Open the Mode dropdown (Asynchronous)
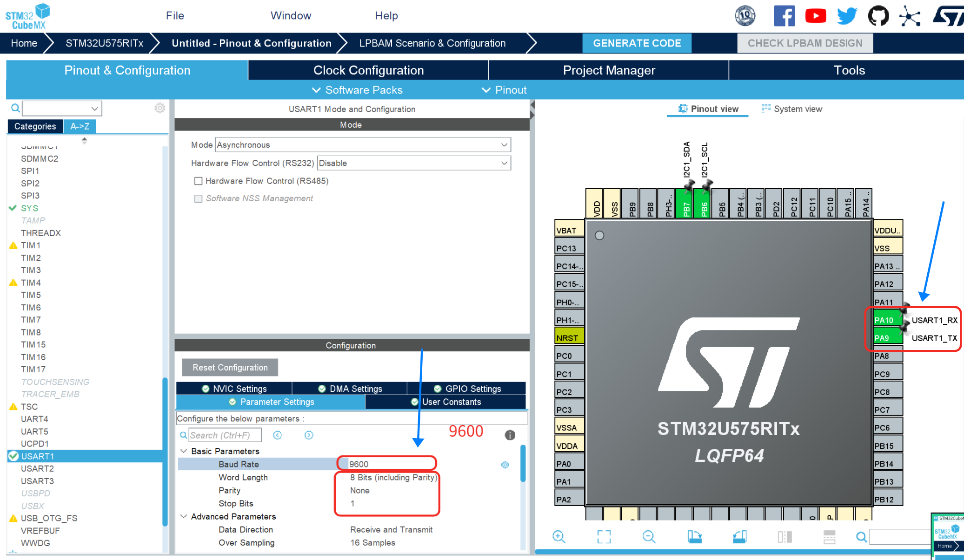 pyautogui.click(x=363, y=145)
